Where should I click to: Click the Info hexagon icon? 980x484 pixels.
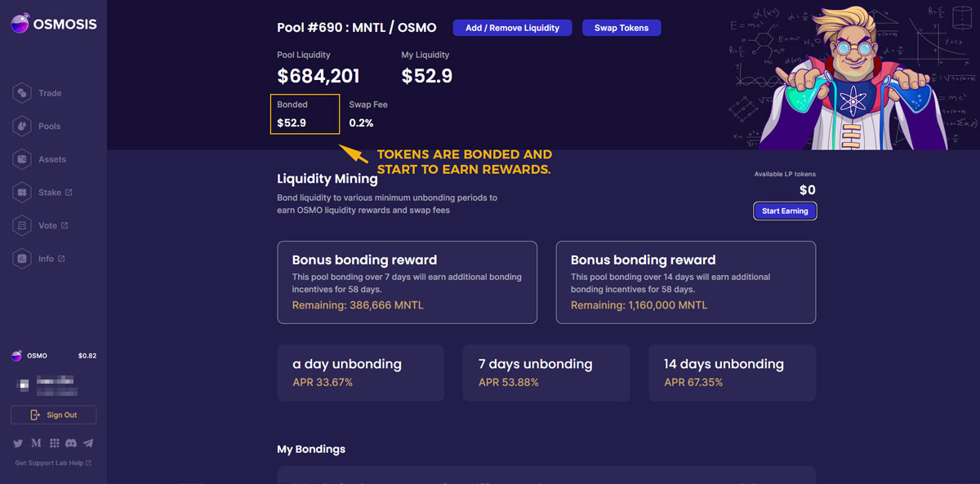[x=22, y=259]
